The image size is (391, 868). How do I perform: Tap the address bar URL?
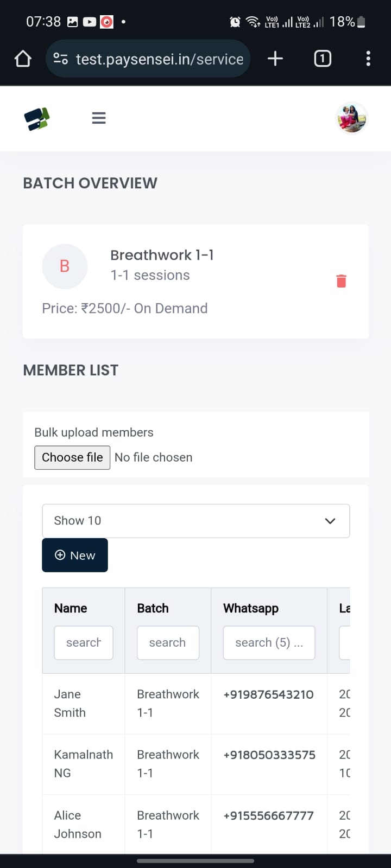point(160,59)
